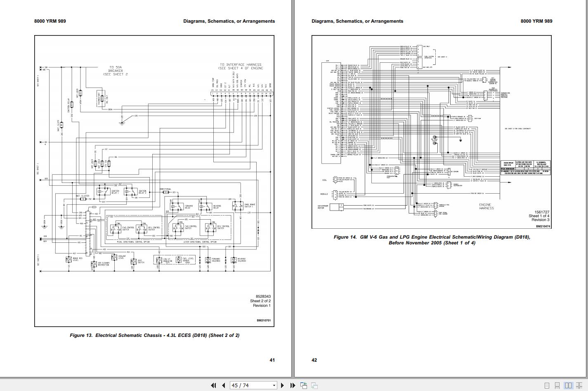
Task: Go to the previous page
Action: coord(223,385)
